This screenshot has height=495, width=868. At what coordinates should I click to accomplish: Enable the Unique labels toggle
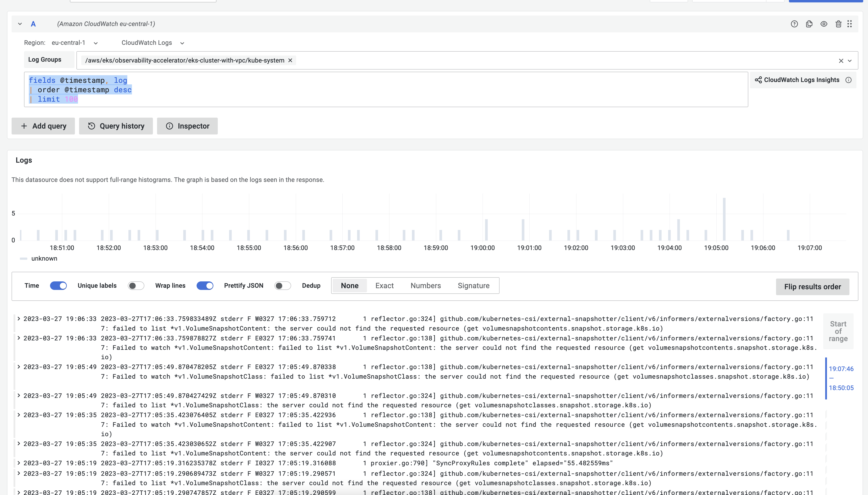136,286
